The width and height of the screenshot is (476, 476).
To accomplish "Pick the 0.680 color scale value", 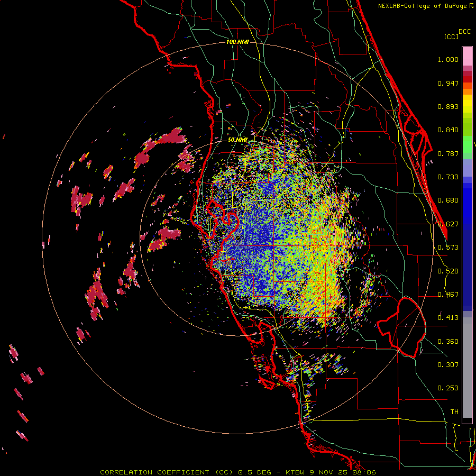I will pyautogui.click(x=448, y=200).
